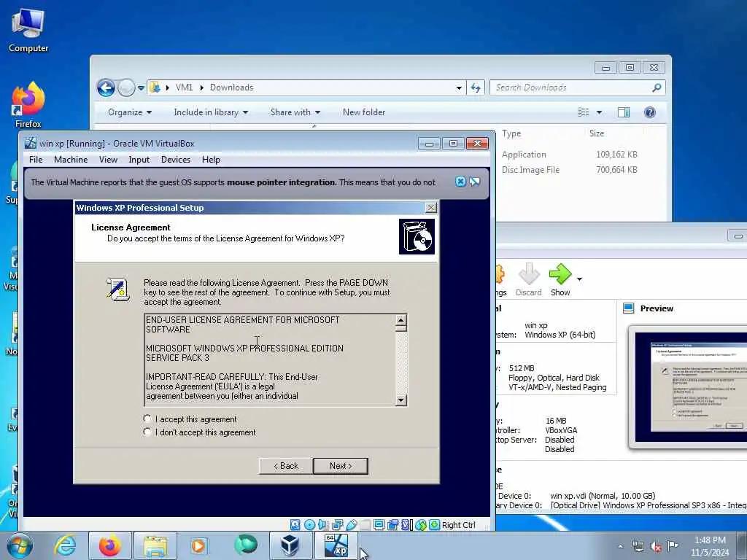
Task: Open Include in library dropdown
Action: point(211,112)
